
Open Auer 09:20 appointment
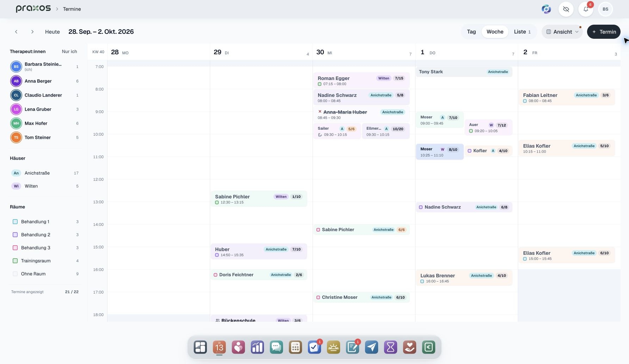pyautogui.click(x=488, y=128)
